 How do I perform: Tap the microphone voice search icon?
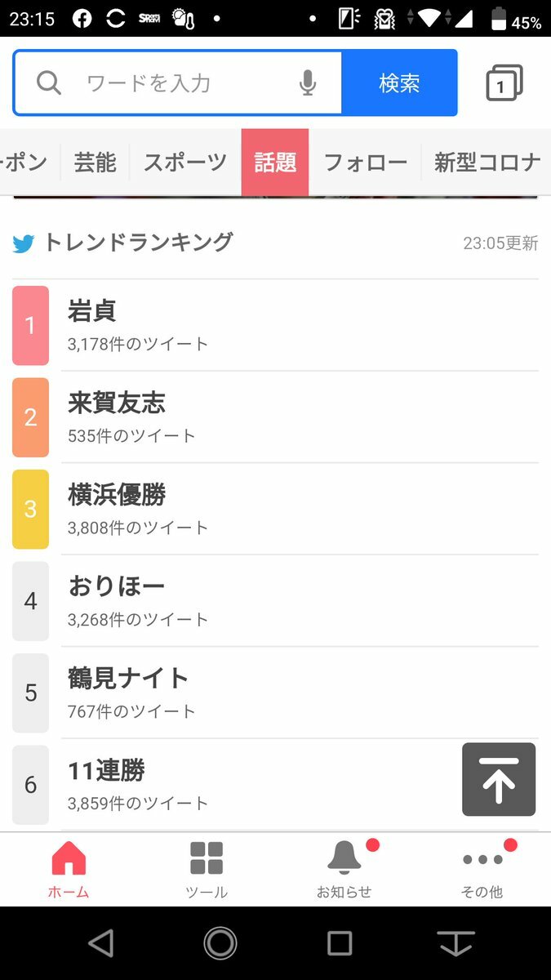pos(308,82)
